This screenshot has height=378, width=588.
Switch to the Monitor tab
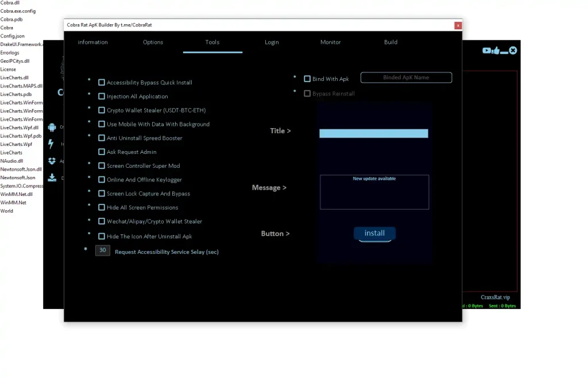pyautogui.click(x=330, y=42)
